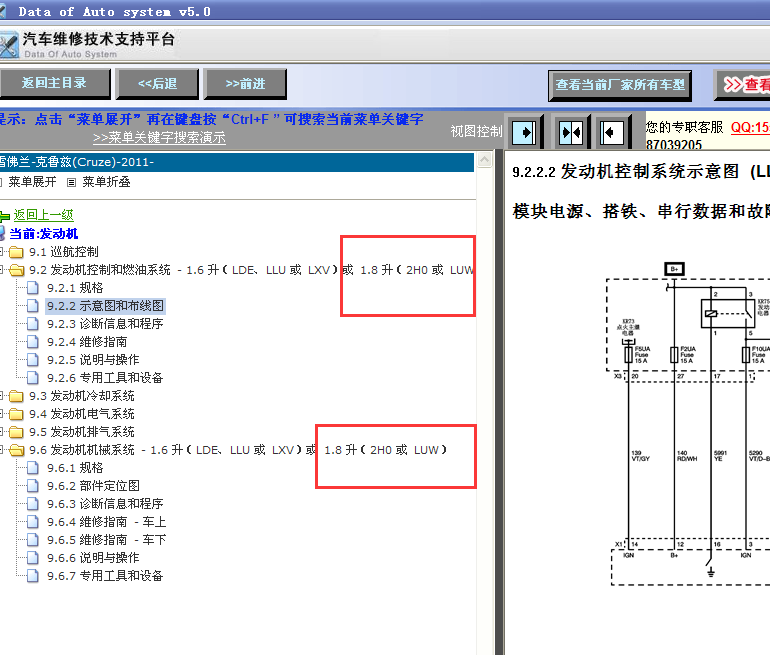Click 9.5 发动机排气系统 folder icon
Image resolution: width=770 pixels, height=655 pixels.
coord(16,433)
